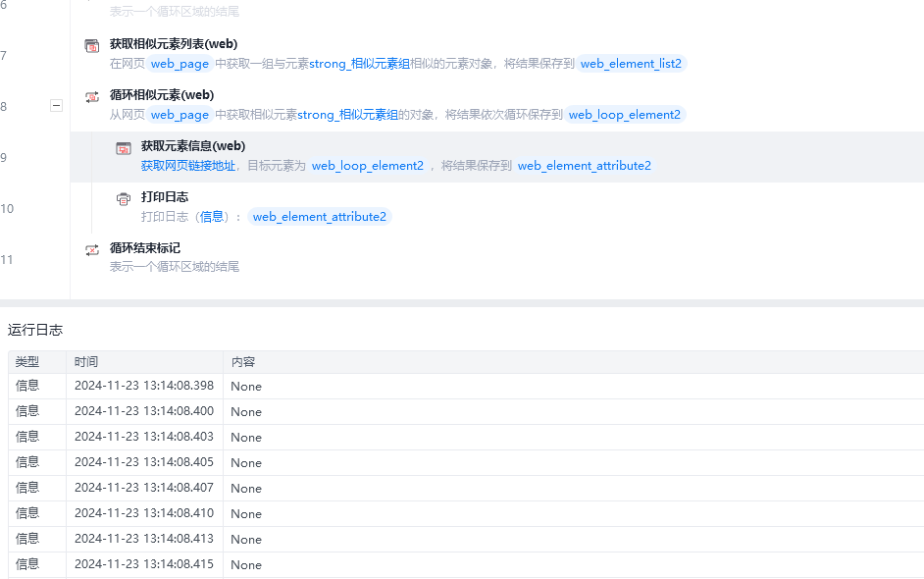
Task: Click web_loop_element2 in 获取元素信息 step
Action: [368, 166]
